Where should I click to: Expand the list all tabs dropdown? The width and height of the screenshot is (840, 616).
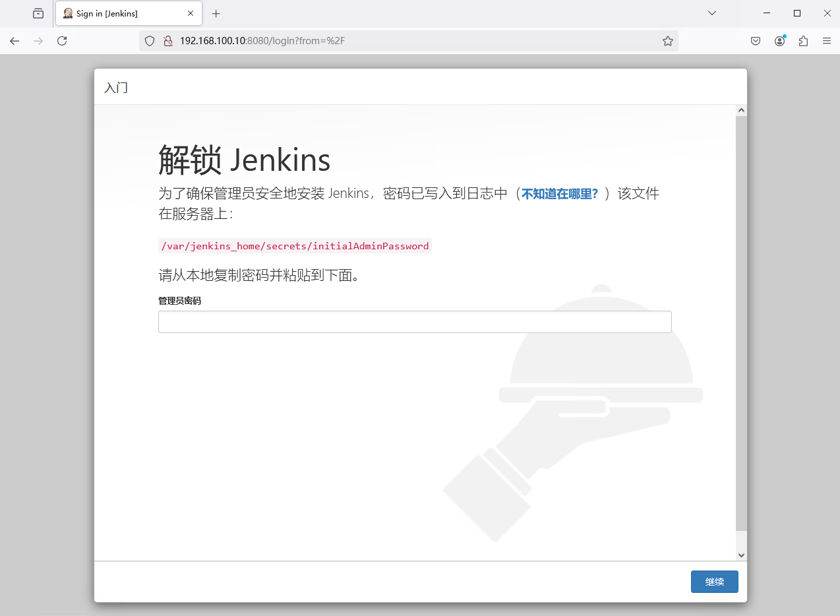point(712,13)
